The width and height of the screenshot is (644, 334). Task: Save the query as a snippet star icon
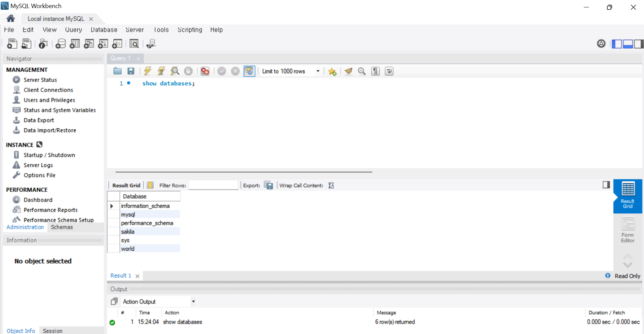tap(332, 71)
